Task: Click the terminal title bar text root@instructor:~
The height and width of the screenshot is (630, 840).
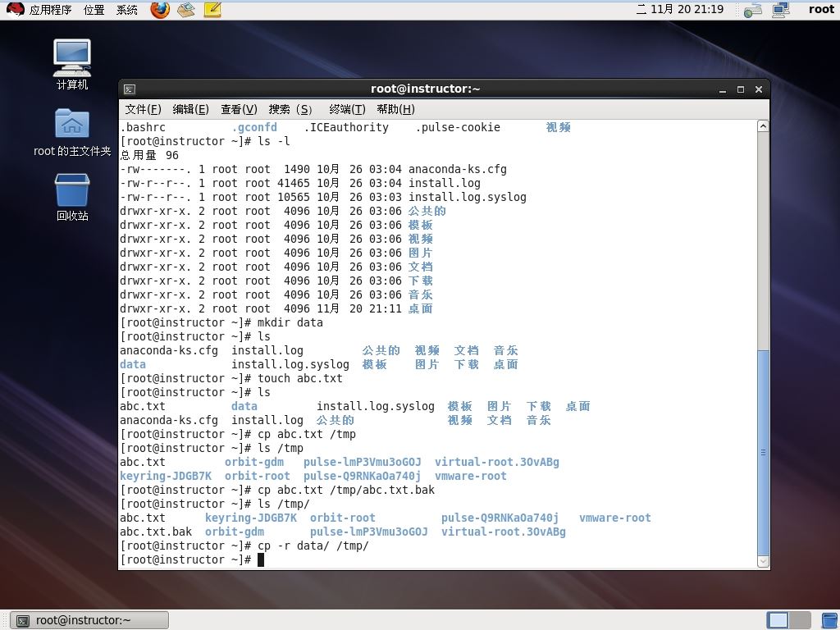Action: coord(426,89)
